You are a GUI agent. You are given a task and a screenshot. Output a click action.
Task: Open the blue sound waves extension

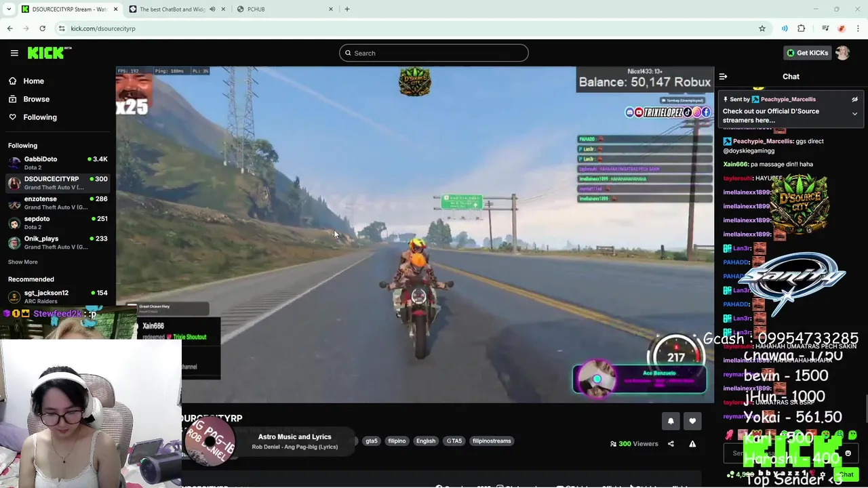(785, 28)
